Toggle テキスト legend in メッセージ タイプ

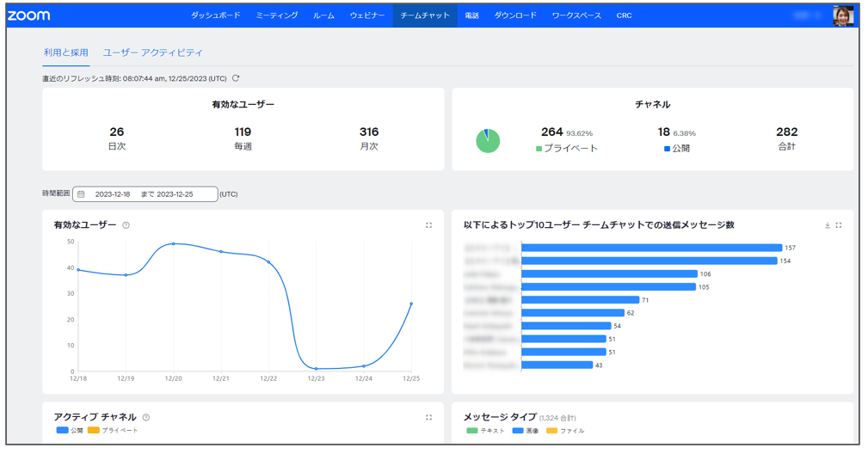tap(486, 431)
